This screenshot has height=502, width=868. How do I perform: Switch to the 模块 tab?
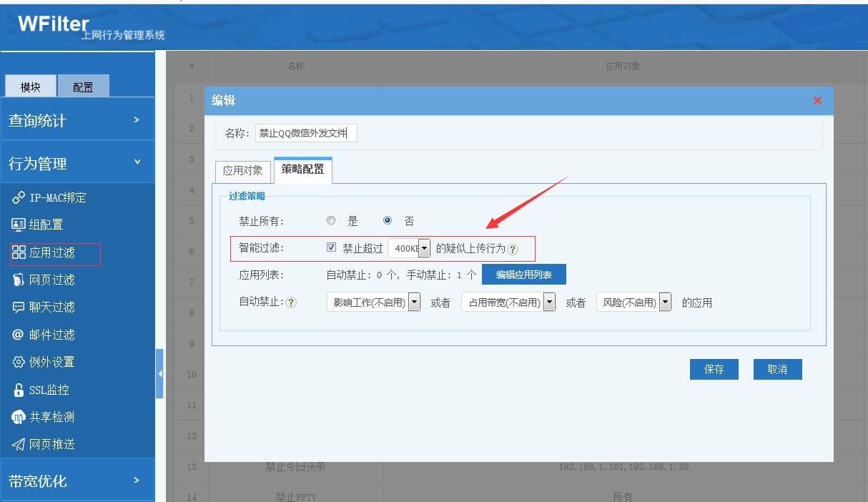pos(30,87)
